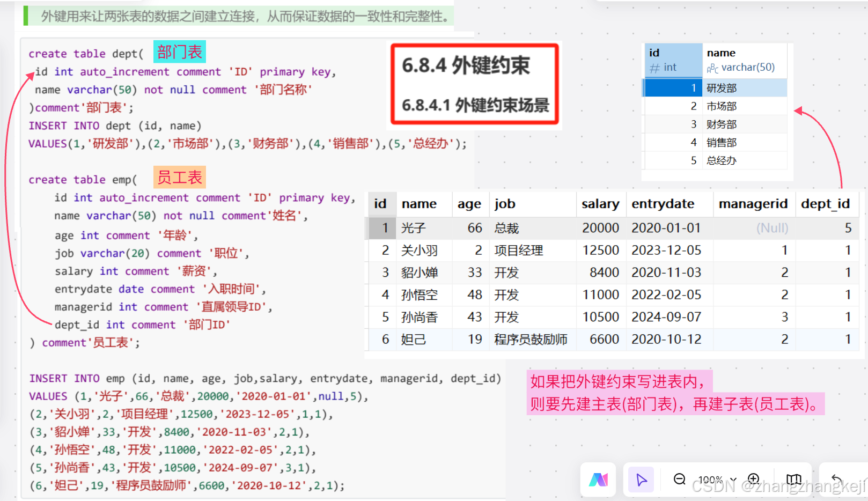Select the cursor arrow tool
The height and width of the screenshot is (501, 868).
641,480
